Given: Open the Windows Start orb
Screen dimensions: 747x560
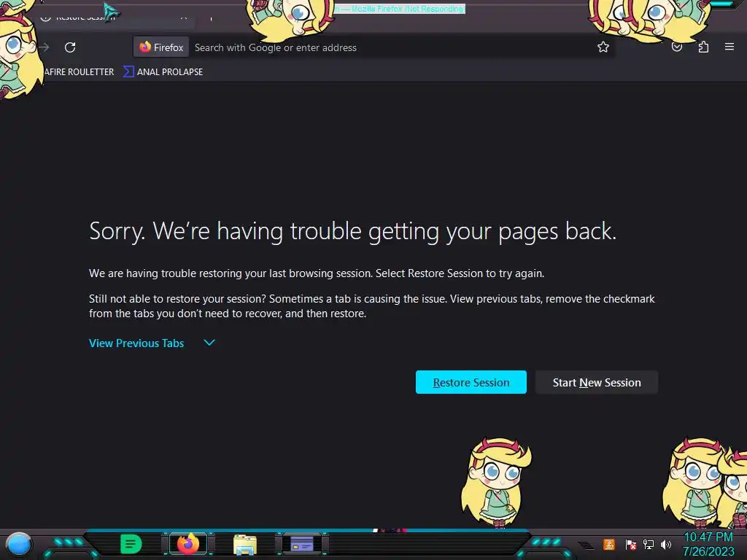Looking at the screenshot, I should 19,545.
